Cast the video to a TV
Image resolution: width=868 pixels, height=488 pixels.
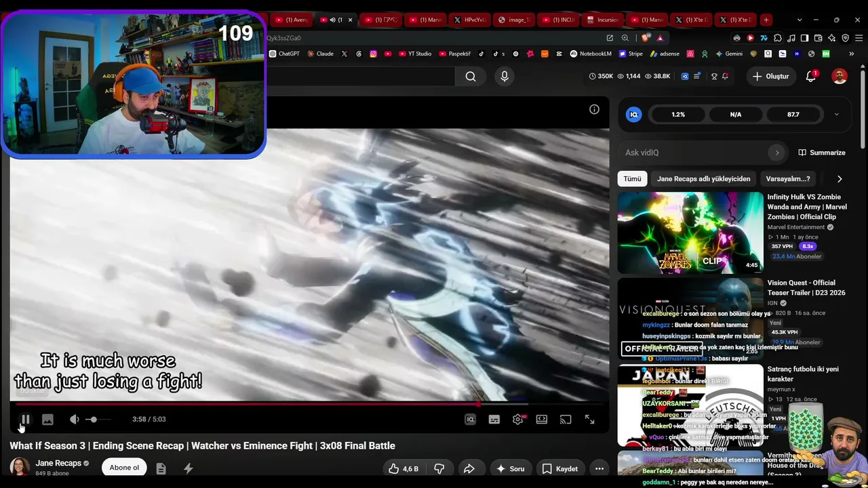click(x=566, y=420)
